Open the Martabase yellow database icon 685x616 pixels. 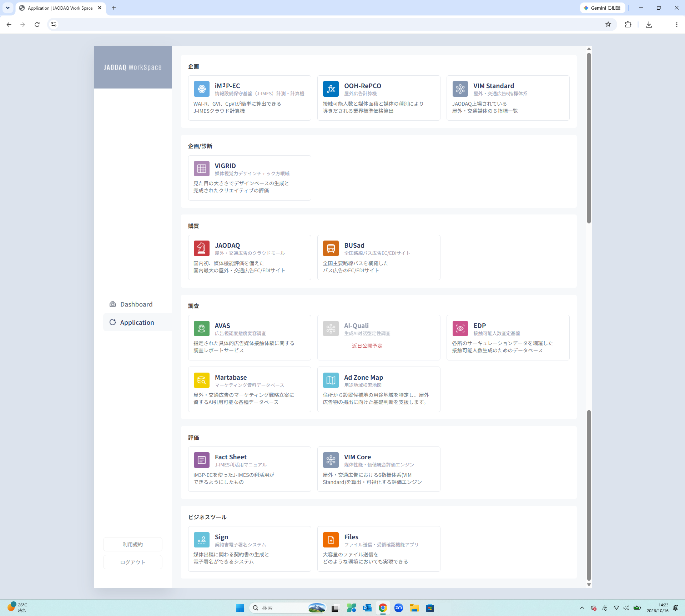201,380
